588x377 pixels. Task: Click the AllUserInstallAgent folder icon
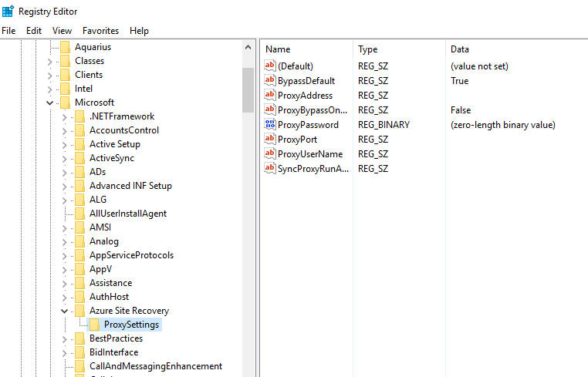[80, 214]
